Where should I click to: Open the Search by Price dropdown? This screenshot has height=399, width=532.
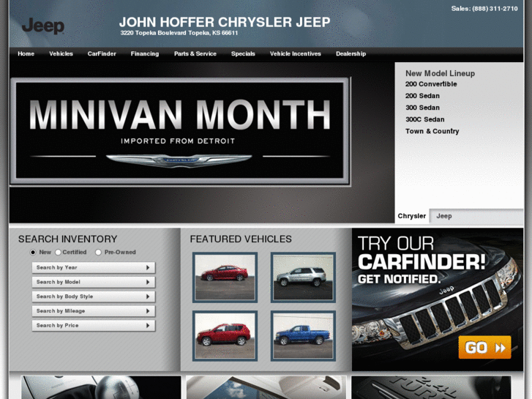click(x=94, y=325)
